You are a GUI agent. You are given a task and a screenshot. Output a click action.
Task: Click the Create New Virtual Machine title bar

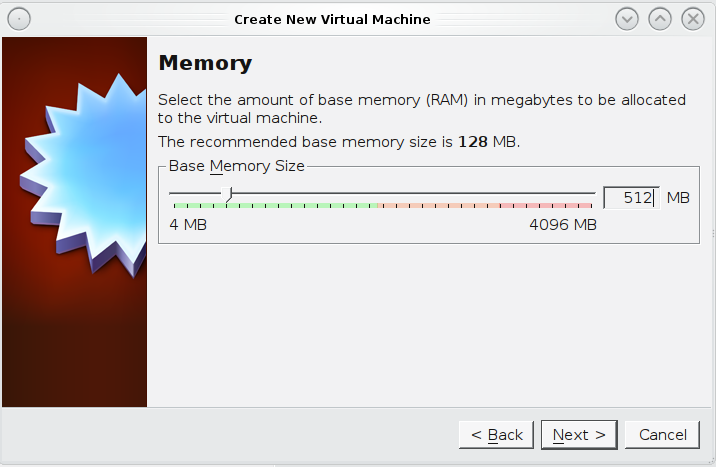click(332, 20)
